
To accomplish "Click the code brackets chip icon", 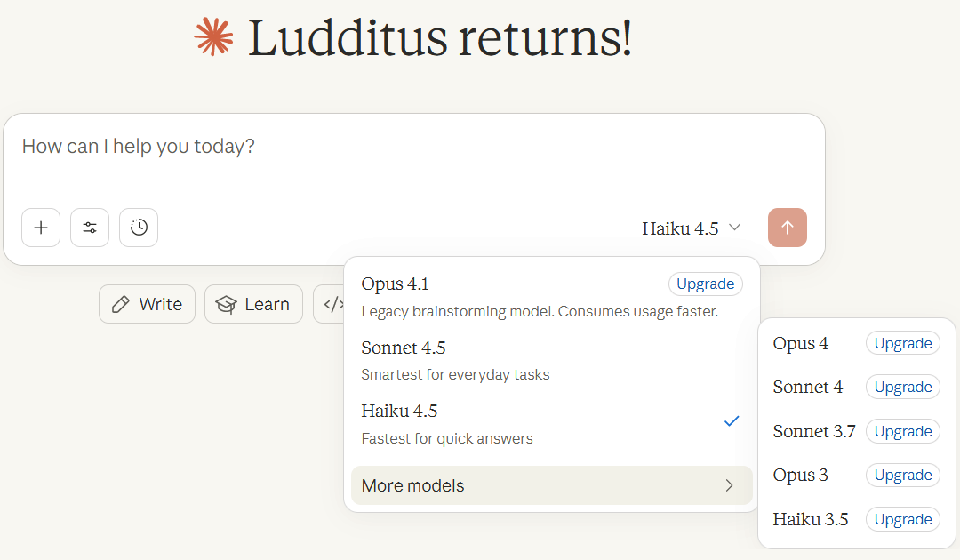I will (332, 304).
